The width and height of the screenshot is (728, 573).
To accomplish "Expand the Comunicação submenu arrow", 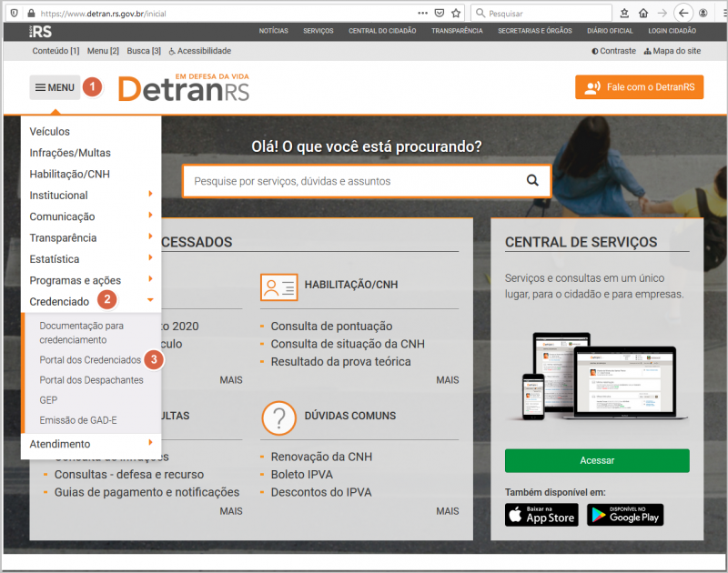I will 150,215.
